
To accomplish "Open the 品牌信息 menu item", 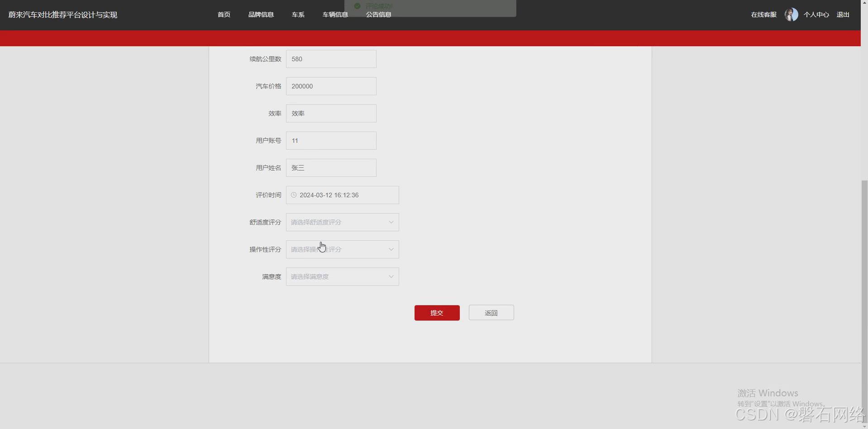I will click(261, 14).
